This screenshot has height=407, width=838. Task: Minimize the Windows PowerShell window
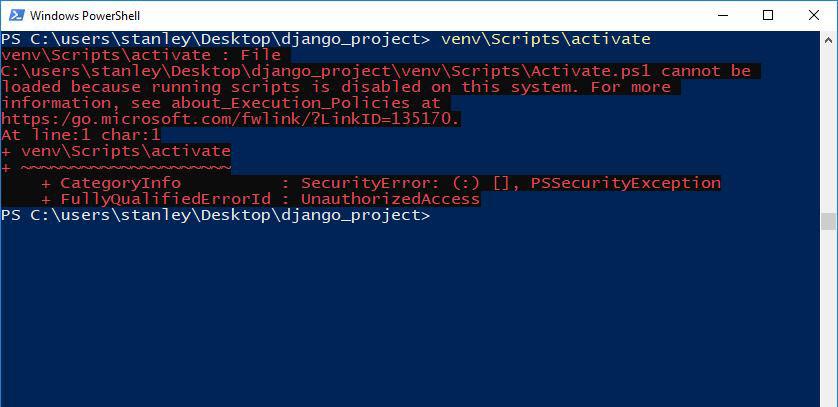[721, 15]
